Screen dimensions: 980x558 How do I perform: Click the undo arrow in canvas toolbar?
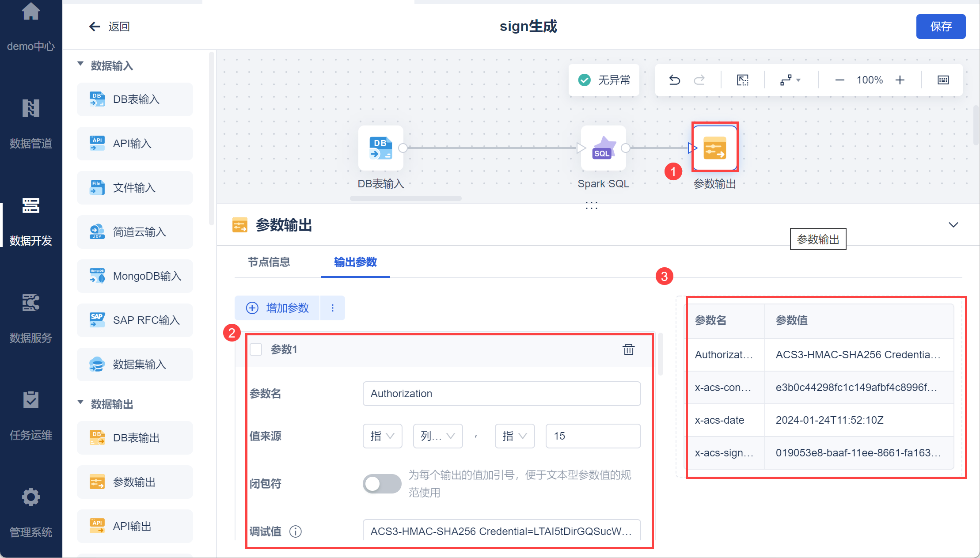tap(674, 80)
